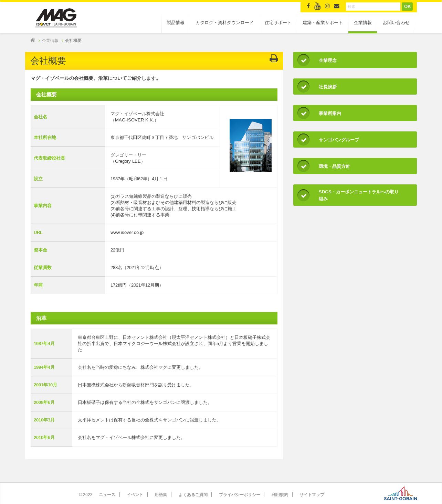The image size is (442, 504).
Task: Click the envelope mail icon
Action: (337, 6)
